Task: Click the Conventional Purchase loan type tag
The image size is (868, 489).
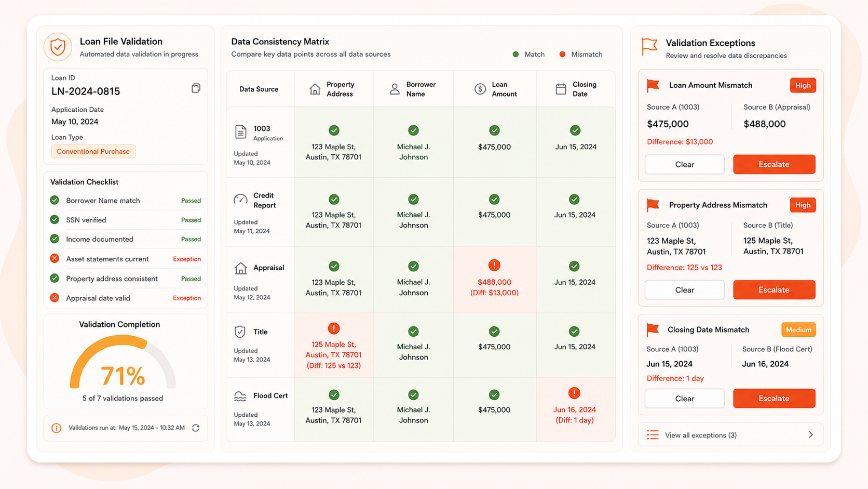Action: 93,151
